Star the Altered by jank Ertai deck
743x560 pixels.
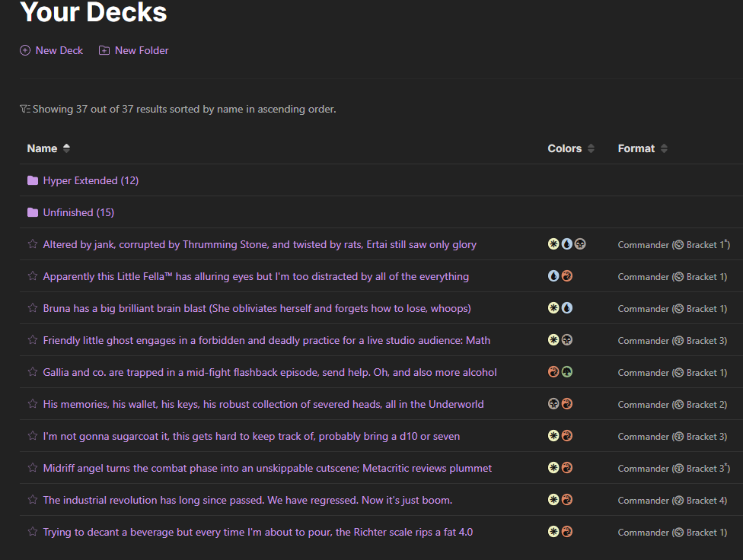[33, 244]
